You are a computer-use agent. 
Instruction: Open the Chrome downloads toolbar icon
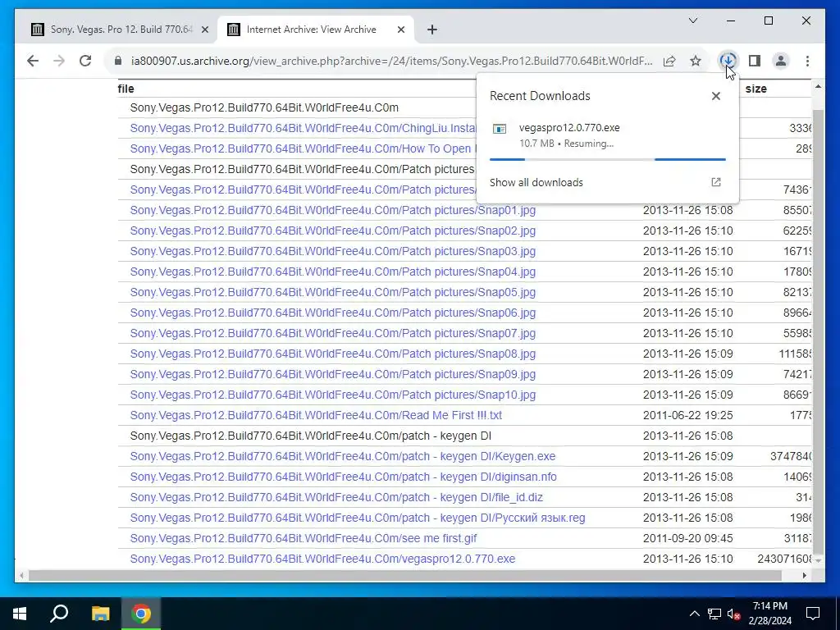(728, 61)
